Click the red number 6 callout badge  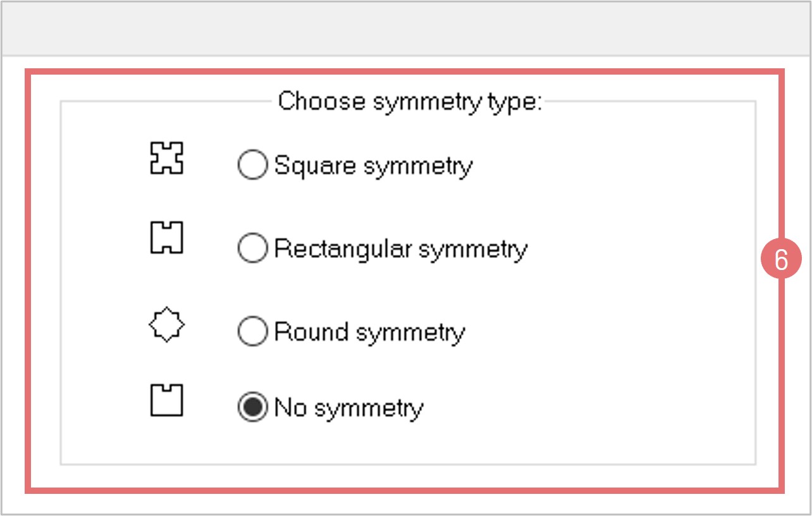click(x=781, y=260)
